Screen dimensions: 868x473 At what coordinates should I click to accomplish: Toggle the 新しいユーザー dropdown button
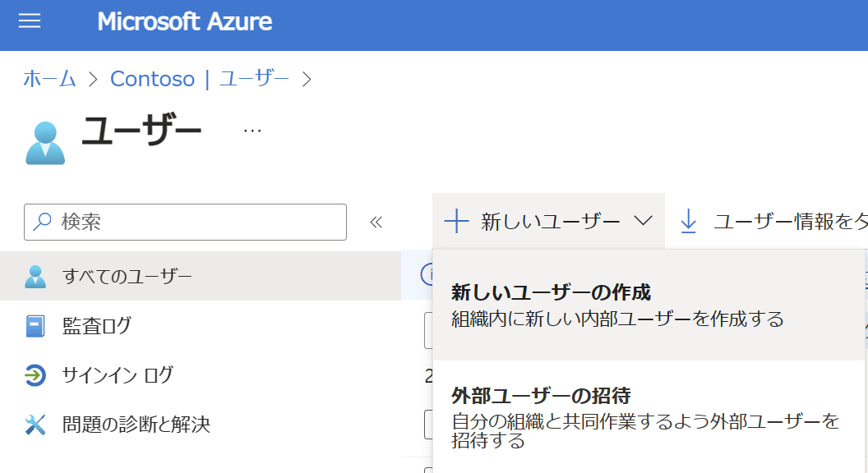click(548, 221)
